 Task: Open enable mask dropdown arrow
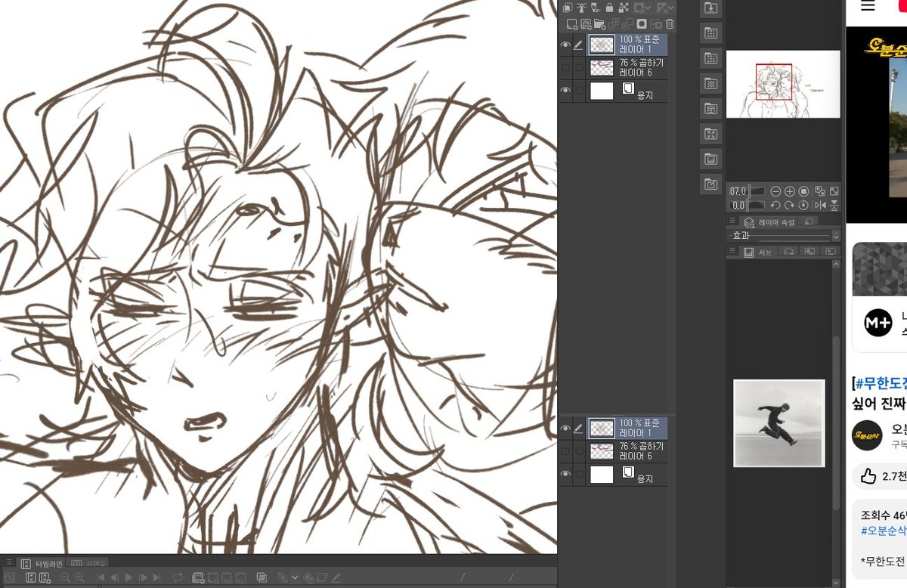tap(649, 8)
